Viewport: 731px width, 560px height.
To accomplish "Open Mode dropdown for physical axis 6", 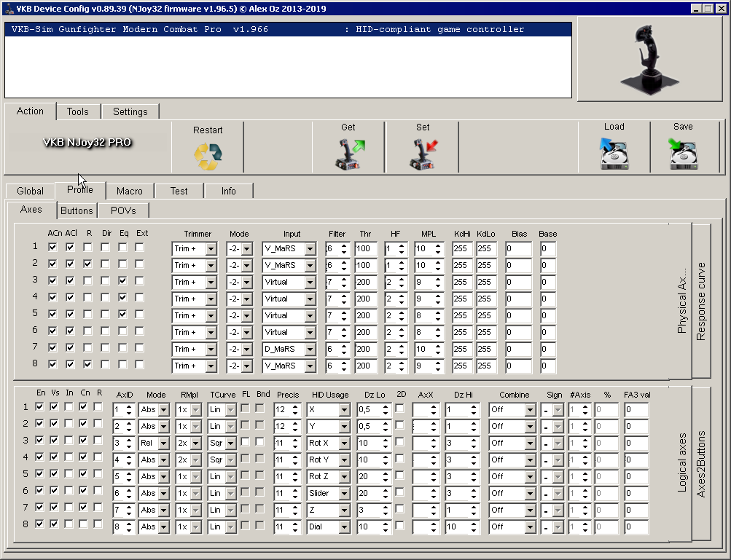I will point(246,333).
